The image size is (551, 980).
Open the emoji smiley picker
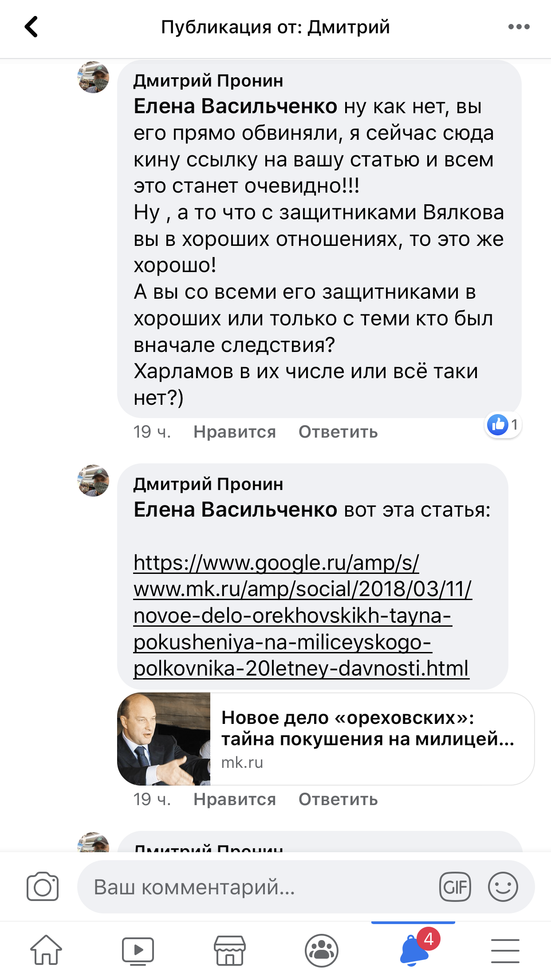tap(503, 887)
